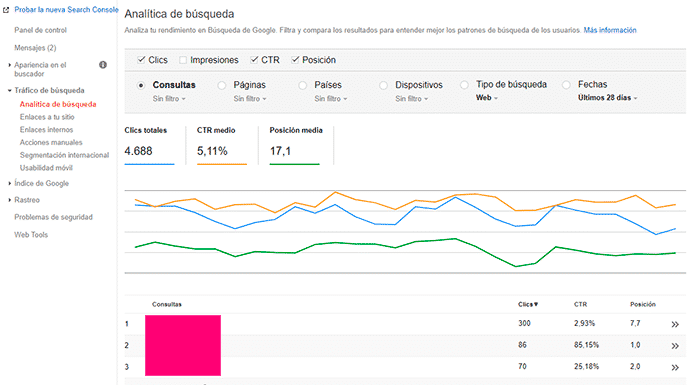This screenshot has height=385, width=700.
Task: Sort by the CTR column header
Action: pos(580,304)
